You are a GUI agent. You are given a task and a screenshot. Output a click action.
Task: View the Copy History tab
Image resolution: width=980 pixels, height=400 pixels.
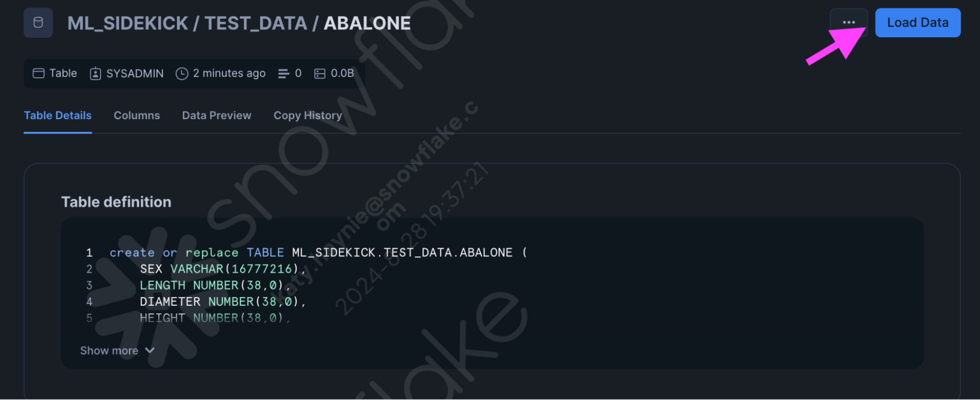pyautogui.click(x=308, y=115)
